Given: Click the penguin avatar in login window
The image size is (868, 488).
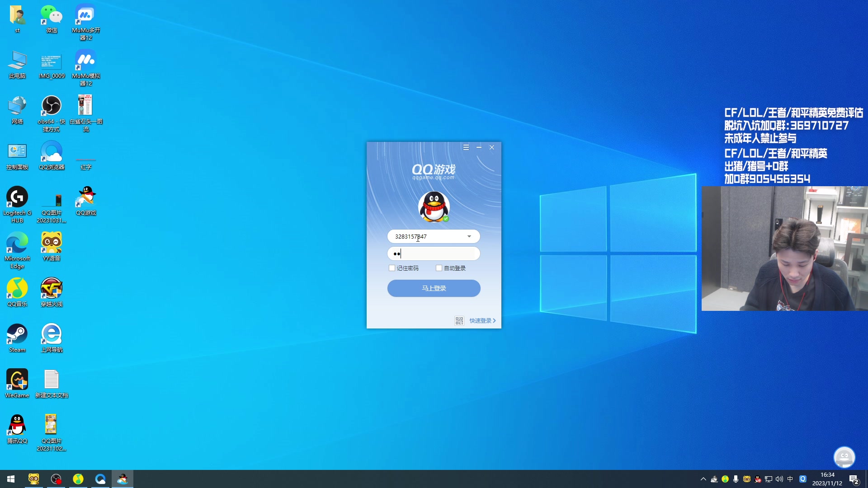Looking at the screenshot, I should coord(434,207).
